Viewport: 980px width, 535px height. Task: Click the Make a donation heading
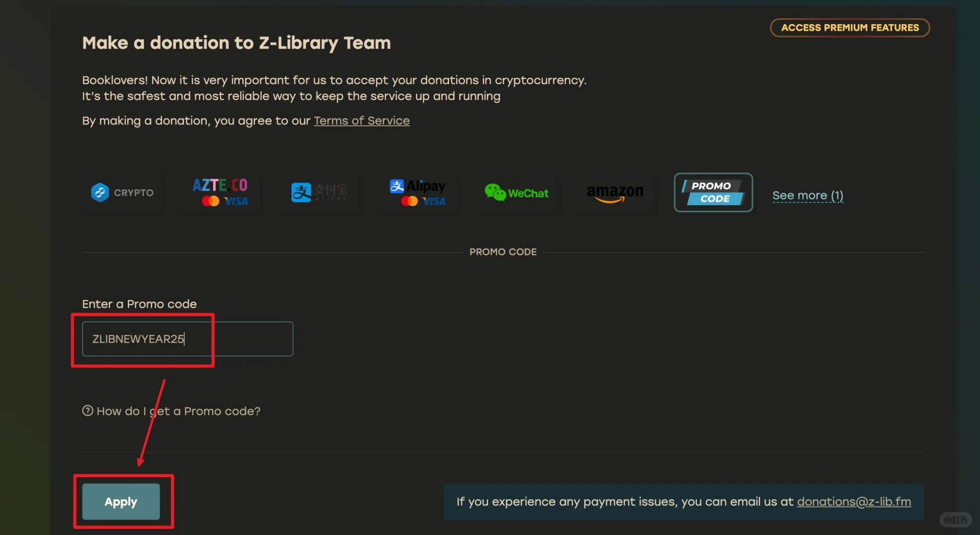click(x=236, y=43)
